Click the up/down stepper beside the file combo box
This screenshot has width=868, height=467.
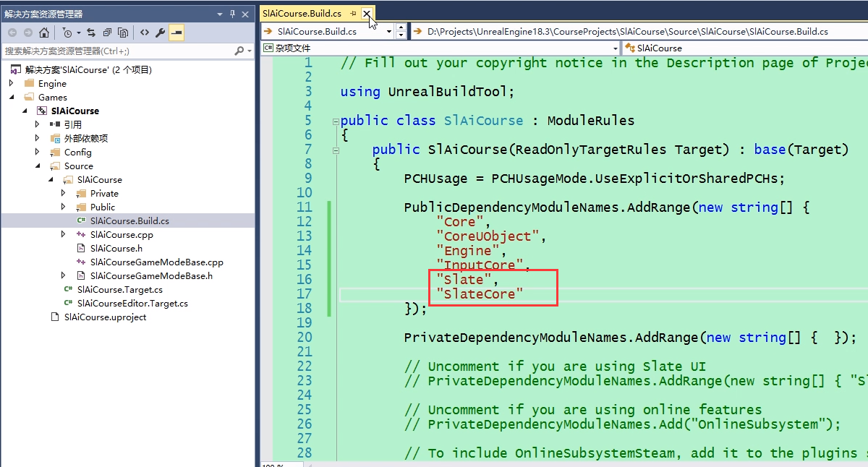401,31
